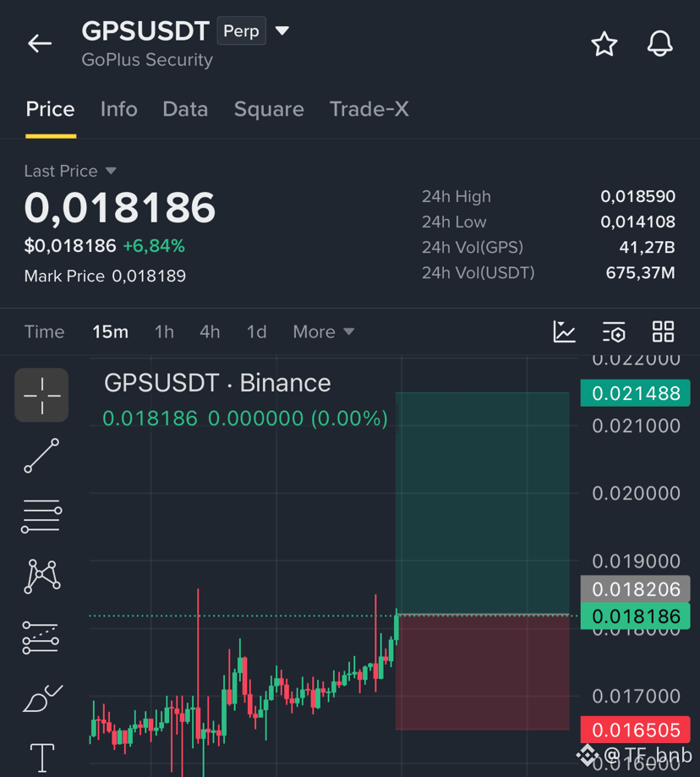This screenshot has height=777, width=700.
Task: Select the XABCD pattern tool
Action: pos(41,577)
